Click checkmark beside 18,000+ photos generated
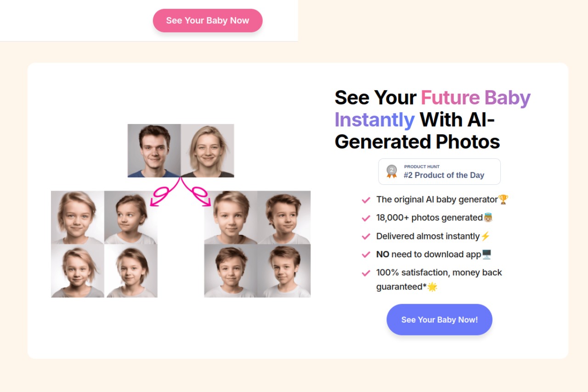Screen dimensions: 588x392 [366, 218]
